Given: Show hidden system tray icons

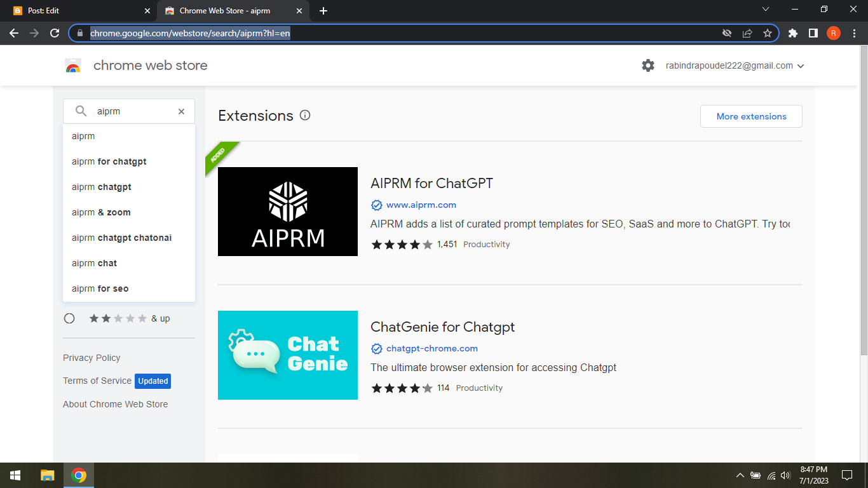Looking at the screenshot, I should click(740, 475).
